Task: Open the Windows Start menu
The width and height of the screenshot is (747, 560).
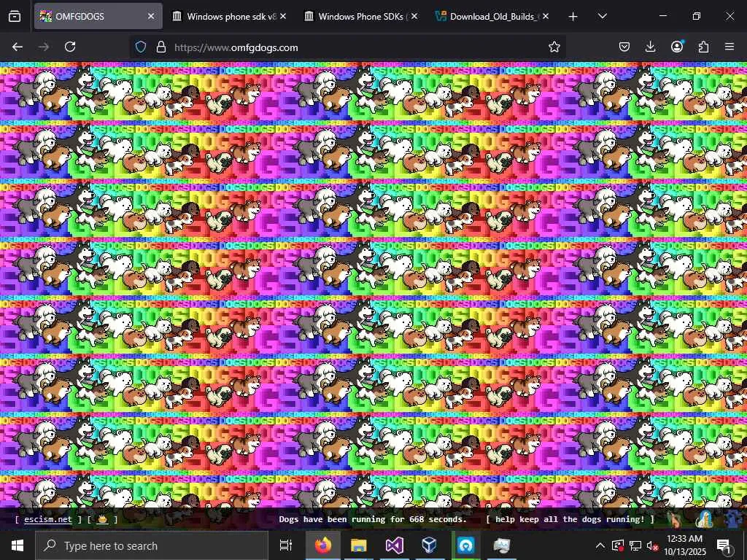Action: pos(18,545)
